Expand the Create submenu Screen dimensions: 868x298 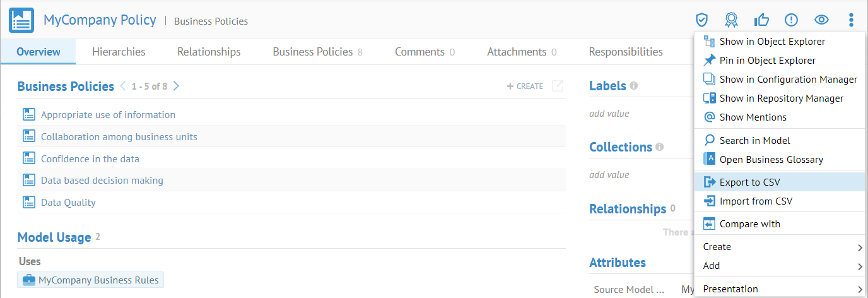coord(781,247)
